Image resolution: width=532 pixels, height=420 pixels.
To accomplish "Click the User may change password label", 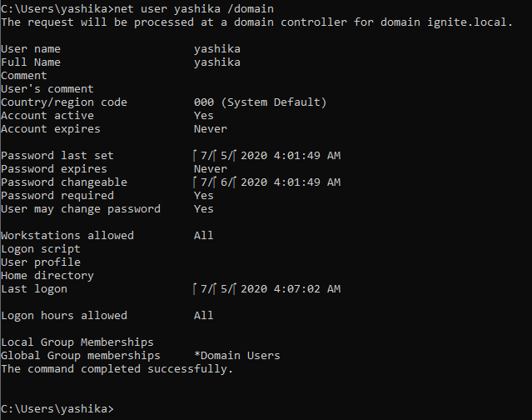I will pos(81,209).
